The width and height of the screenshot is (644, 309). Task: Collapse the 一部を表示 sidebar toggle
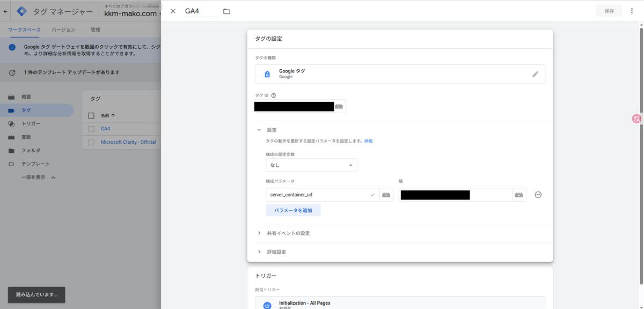[38, 178]
